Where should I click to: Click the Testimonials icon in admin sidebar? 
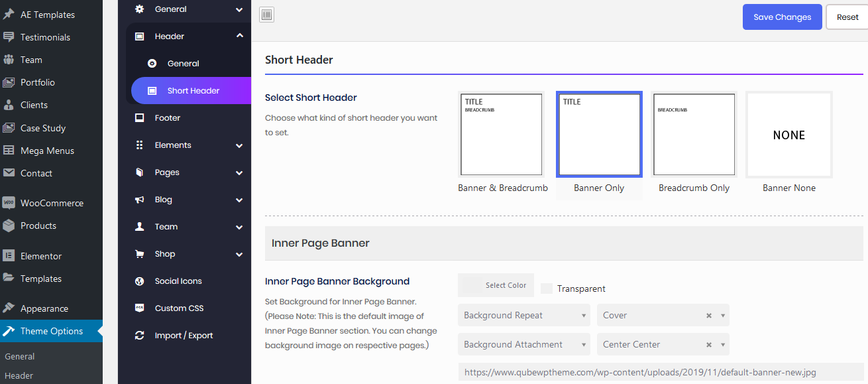click(x=9, y=37)
